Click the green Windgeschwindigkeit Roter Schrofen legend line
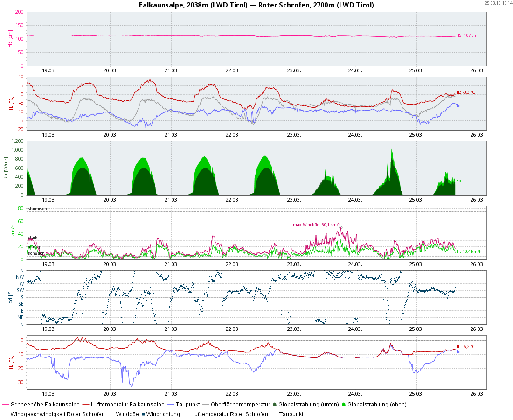Screen dimensions: 513x420 5,414
